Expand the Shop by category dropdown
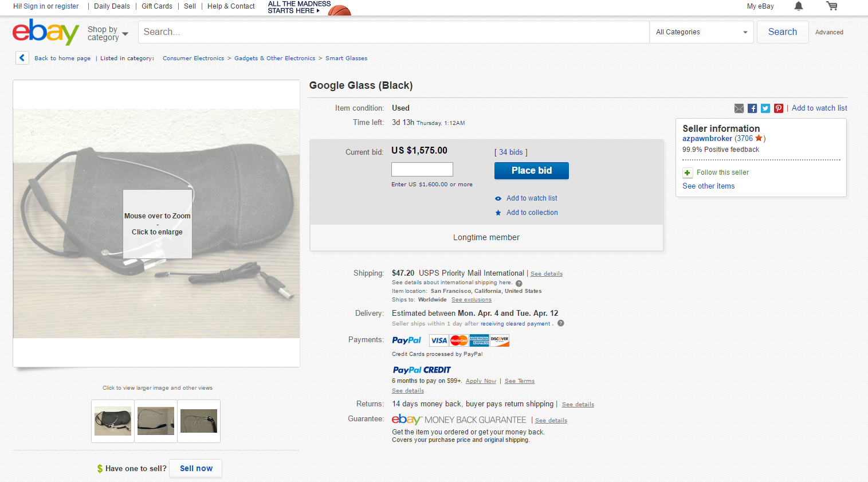Screen dimensions: 868x482 (108, 33)
